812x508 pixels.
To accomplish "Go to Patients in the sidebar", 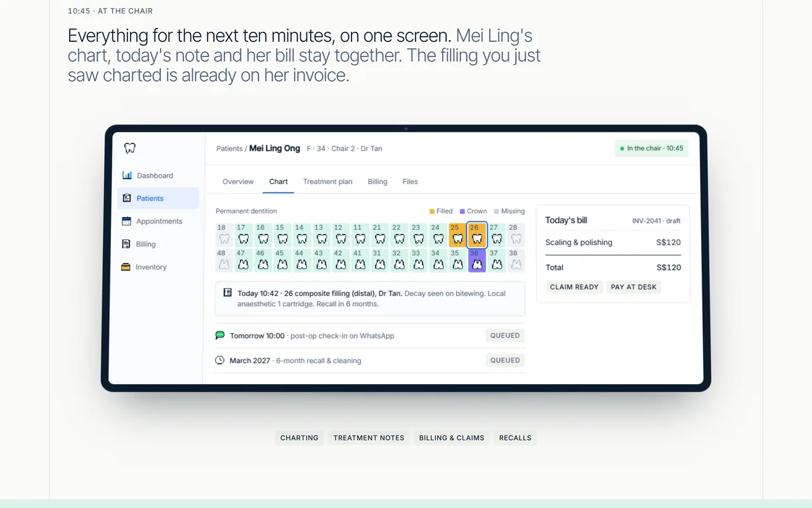I will 157,198.
